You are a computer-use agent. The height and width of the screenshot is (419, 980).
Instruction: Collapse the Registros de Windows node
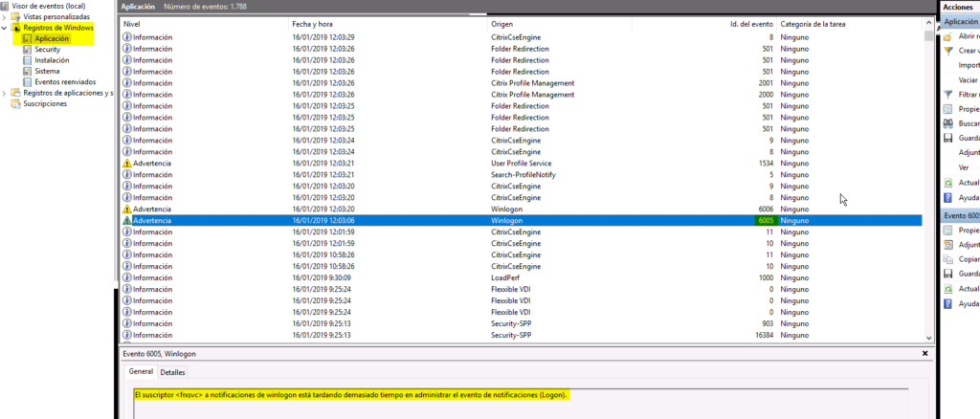point(5,28)
